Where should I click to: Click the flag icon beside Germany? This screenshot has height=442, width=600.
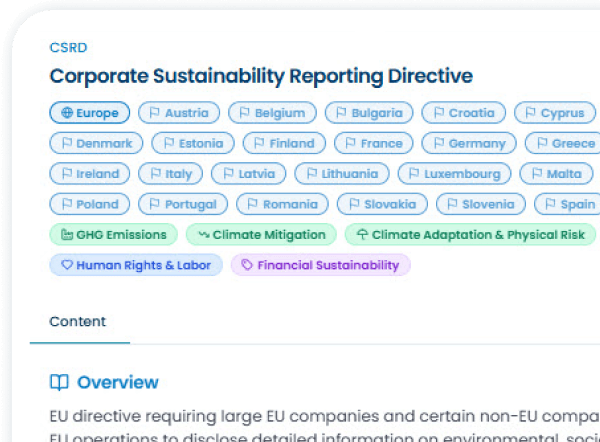439,143
